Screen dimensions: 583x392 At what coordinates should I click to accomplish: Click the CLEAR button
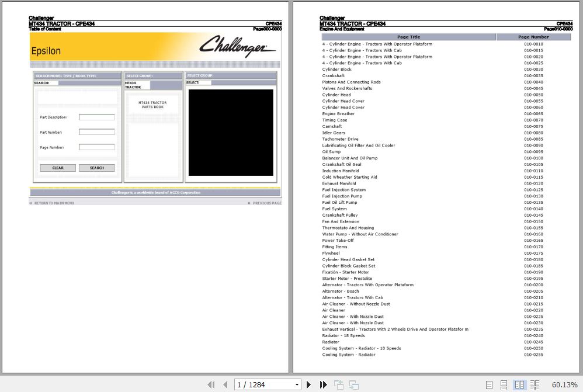(x=58, y=168)
